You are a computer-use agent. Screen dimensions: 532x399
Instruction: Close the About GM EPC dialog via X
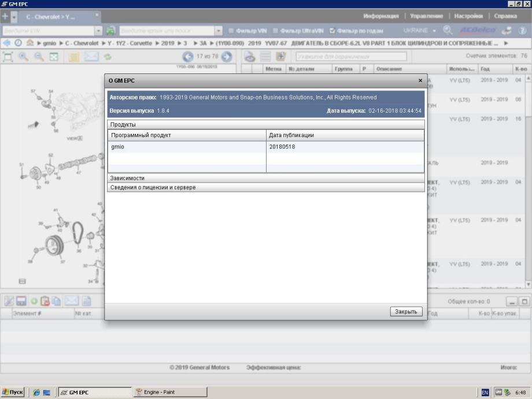[420, 80]
